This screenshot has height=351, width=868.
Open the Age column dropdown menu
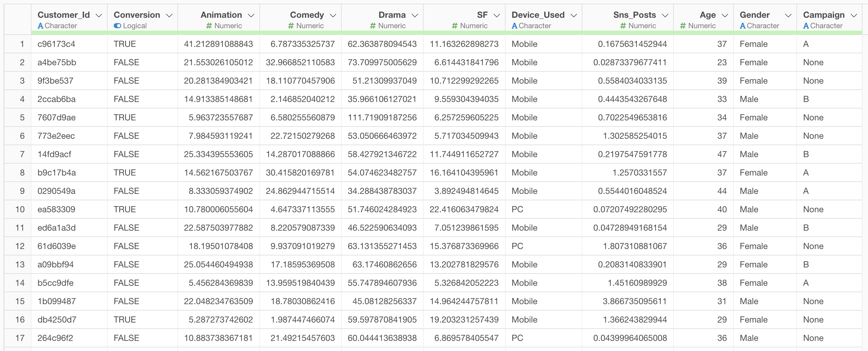tap(725, 16)
